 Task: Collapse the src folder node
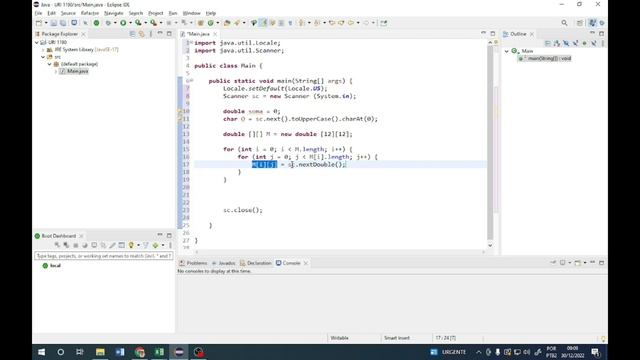[x=43, y=57]
